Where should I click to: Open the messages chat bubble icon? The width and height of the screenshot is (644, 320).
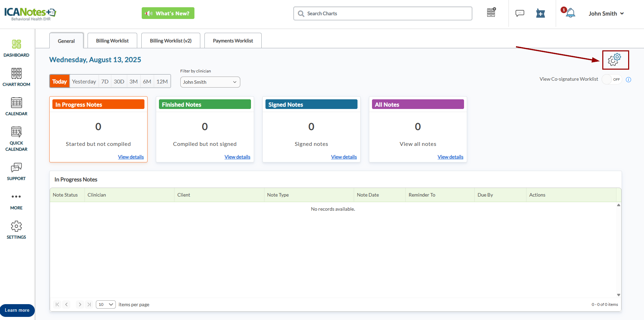520,13
